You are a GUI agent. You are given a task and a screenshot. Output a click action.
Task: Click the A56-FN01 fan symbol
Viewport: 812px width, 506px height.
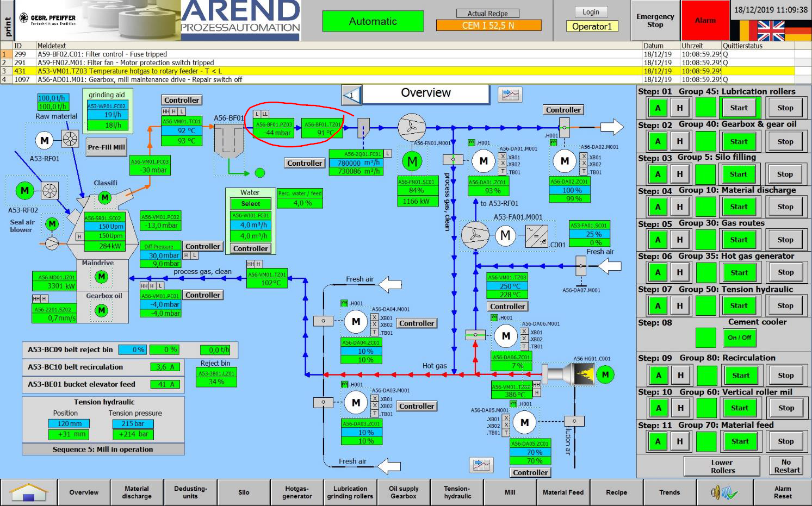(x=411, y=128)
